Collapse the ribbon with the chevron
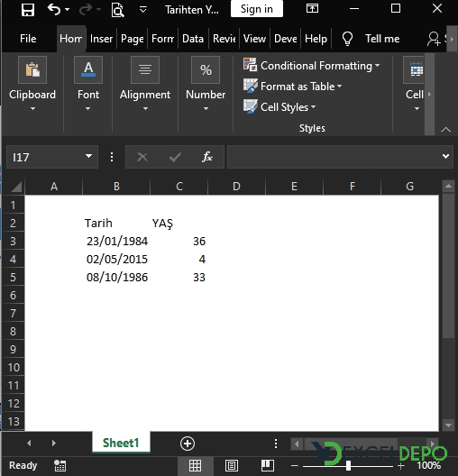The width and height of the screenshot is (458, 476). tap(445, 130)
